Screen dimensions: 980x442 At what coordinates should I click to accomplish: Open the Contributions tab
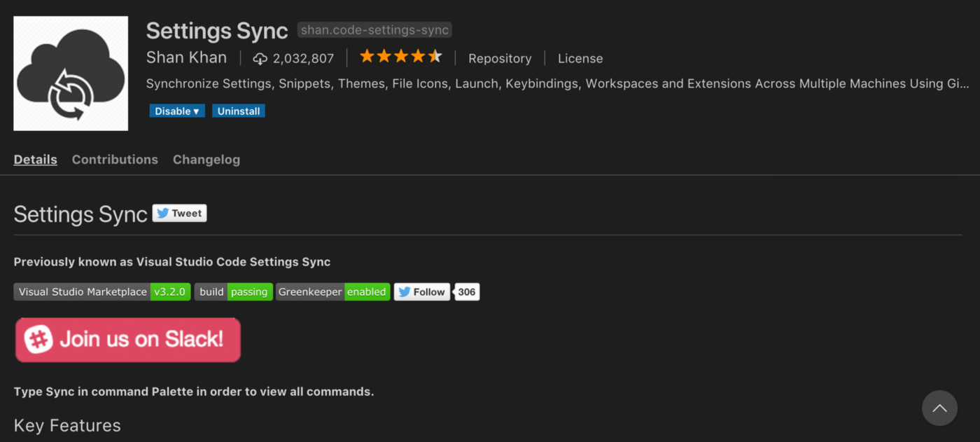coord(115,160)
